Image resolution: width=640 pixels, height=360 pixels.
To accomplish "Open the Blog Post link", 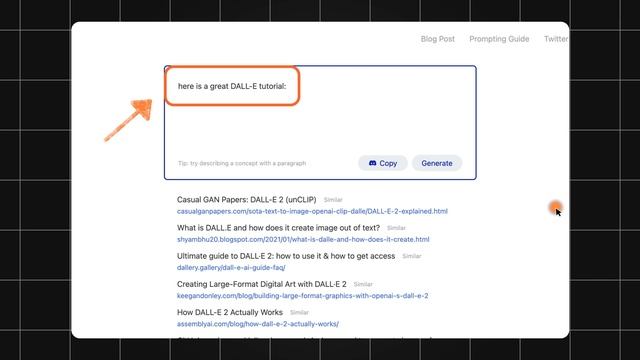I will pyautogui.click(x=438, y=39).
